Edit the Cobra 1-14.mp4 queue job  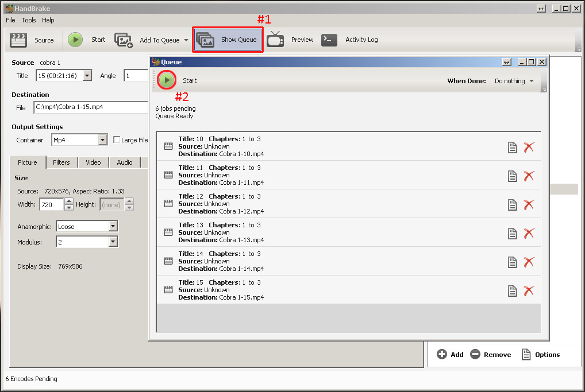(512, 262)
